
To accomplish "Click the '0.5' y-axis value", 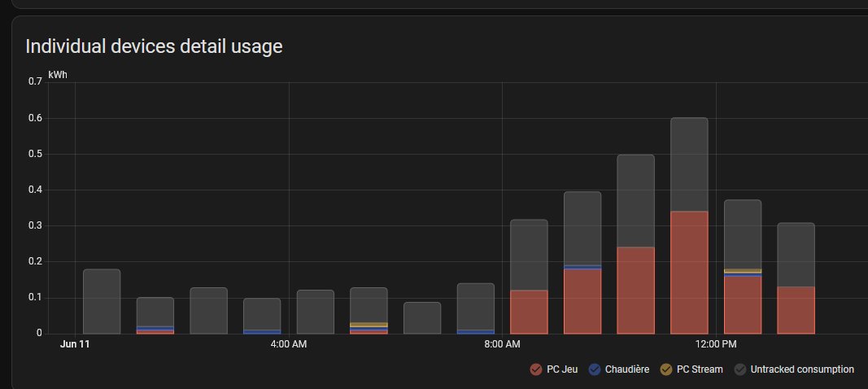I will point(35,154).
